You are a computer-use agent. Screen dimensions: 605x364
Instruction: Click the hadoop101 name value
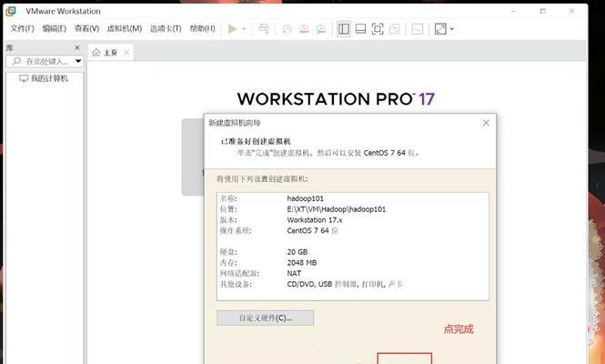pyautogui.click(x=305, y=198)
